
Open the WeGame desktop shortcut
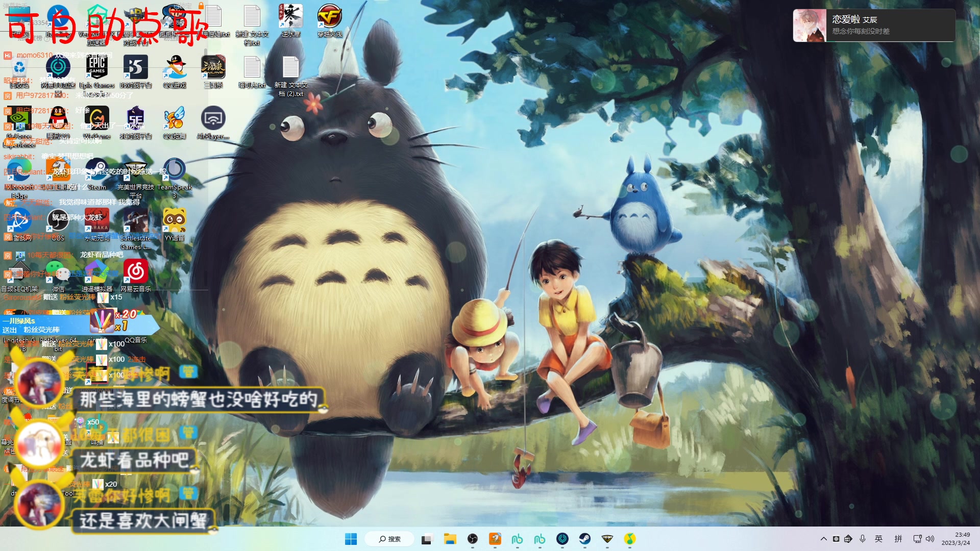(97, 122)
